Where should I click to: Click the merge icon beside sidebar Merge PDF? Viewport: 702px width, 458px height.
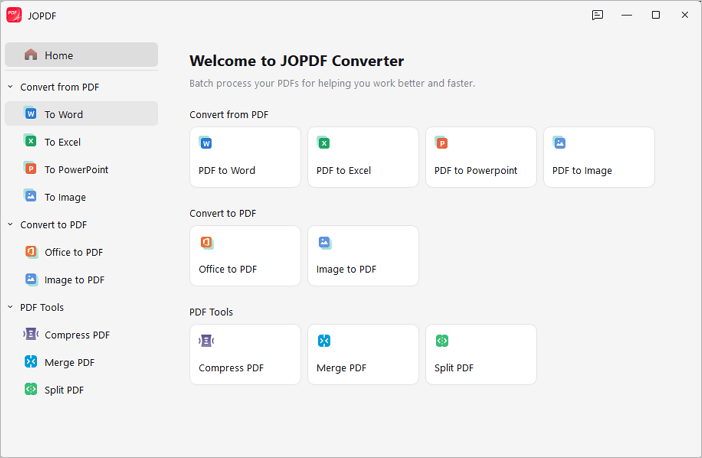(31, 362)
